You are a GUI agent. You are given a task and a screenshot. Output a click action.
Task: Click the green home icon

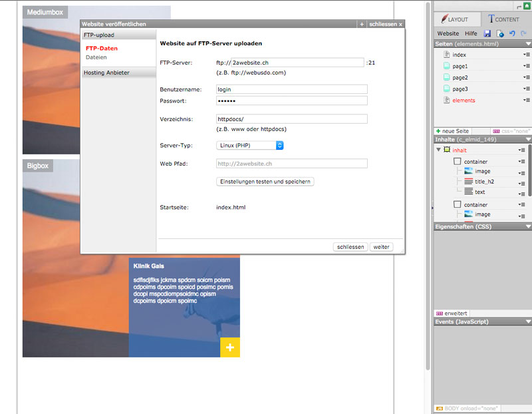(x=527, y=5)
